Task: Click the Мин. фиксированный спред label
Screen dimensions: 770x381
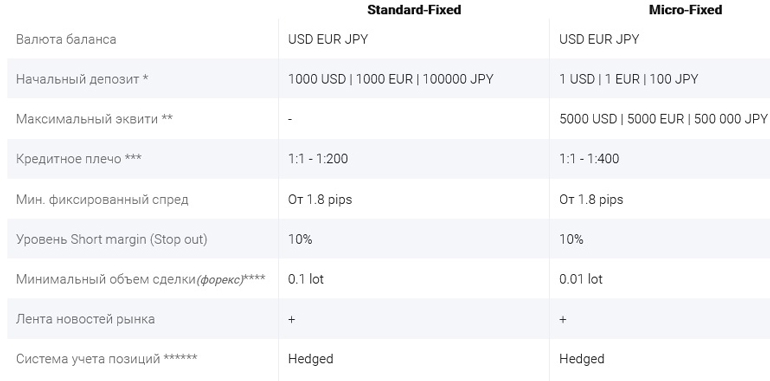Action: (102, 199)
